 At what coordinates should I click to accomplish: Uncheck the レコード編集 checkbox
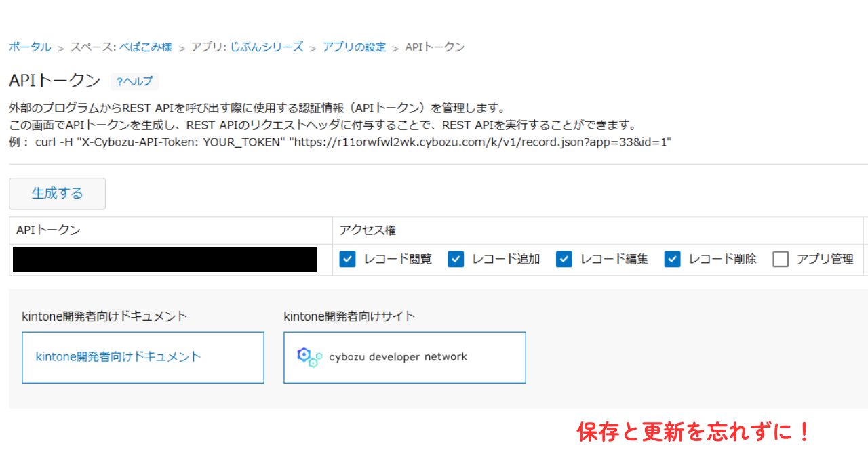[x=564, y=259]
